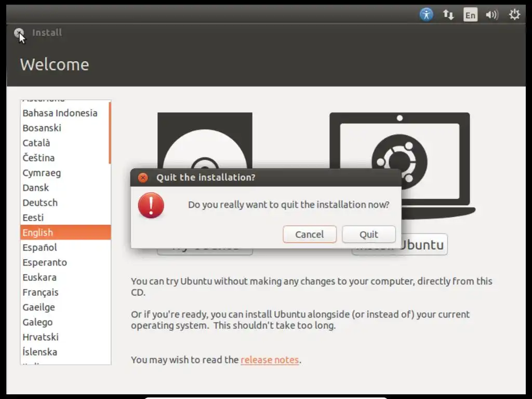Open the system power gear menu
The height and width of the screenshot is (399, 532).
tap(514, 15)
